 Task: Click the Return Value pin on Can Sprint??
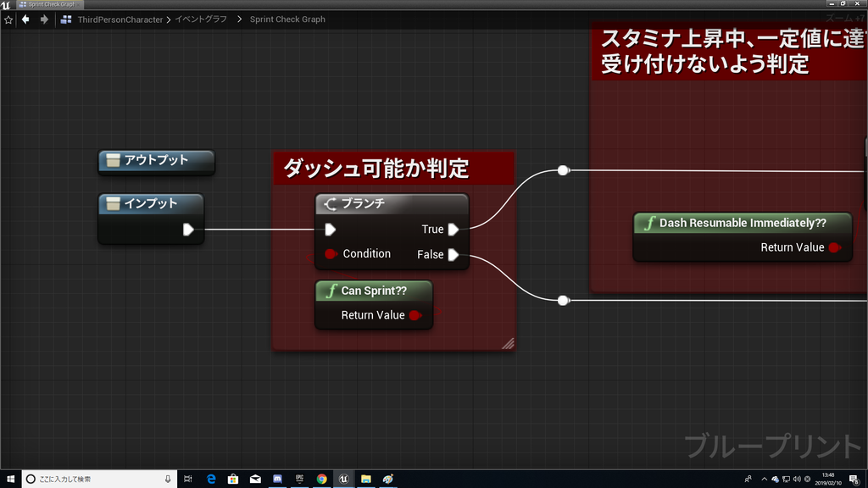414,314
